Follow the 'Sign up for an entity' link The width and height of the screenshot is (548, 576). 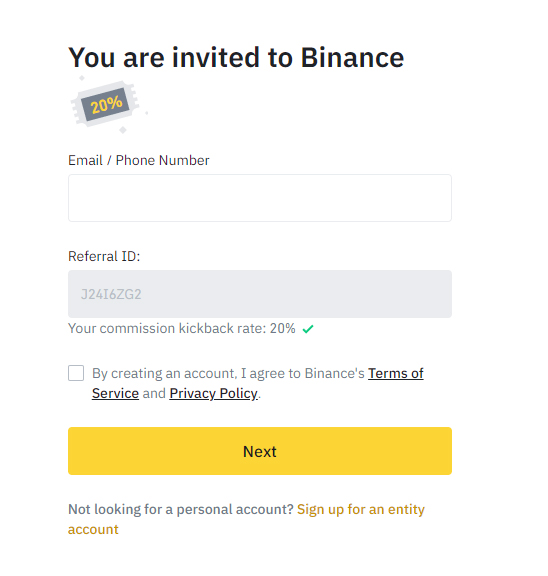click(361, 510)
